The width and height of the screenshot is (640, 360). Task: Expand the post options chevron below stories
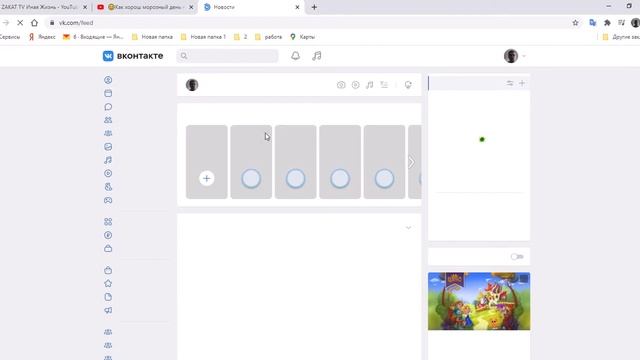click(x=408, y=228)
